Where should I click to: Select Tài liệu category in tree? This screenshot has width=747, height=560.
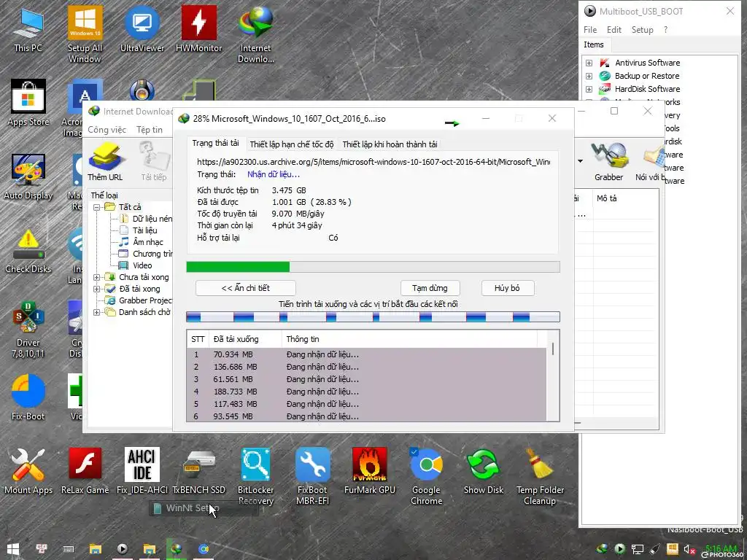coord(139,230)
